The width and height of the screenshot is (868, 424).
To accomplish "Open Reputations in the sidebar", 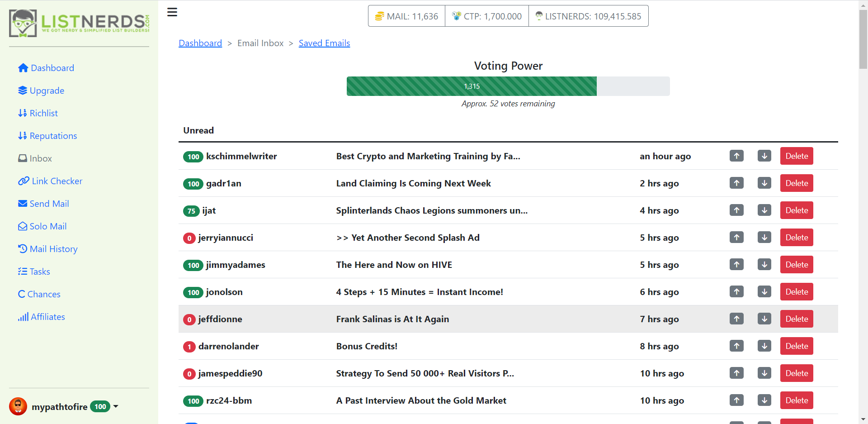I will (x=47, y=136).
